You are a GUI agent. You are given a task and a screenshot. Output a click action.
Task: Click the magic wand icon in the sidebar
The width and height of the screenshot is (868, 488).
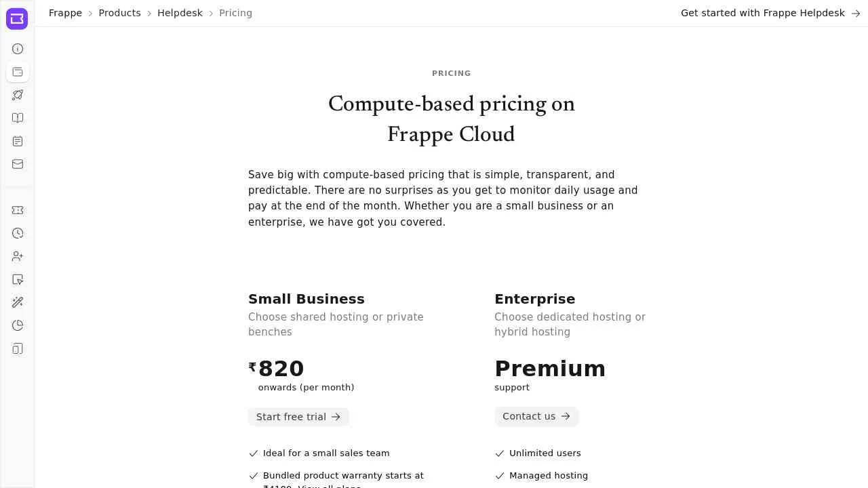[x=17, y=302]
